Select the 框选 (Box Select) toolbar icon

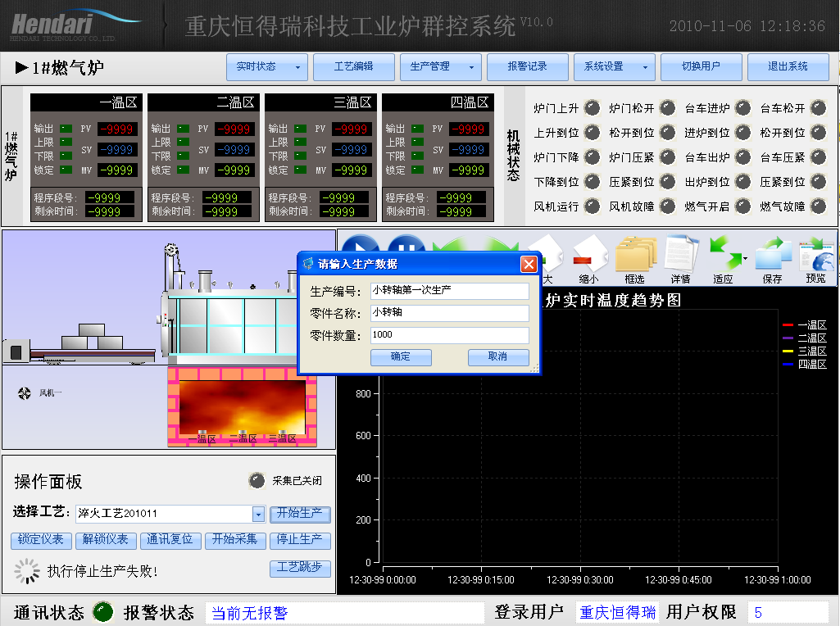tap(638, 254)
